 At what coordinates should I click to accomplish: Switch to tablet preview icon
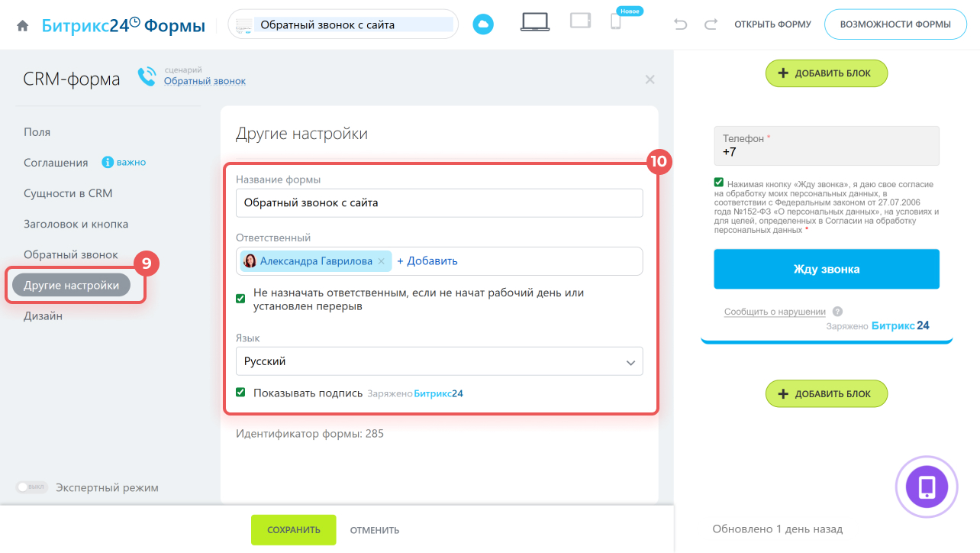pos(580,21)
